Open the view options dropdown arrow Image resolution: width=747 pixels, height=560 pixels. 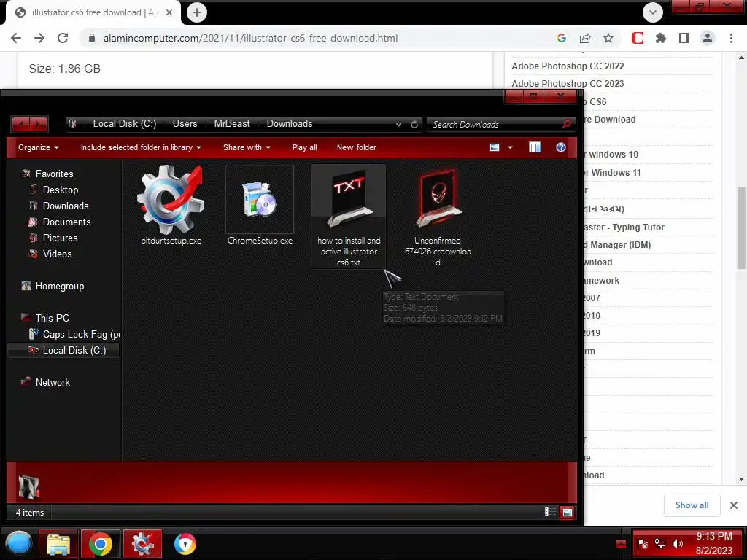[510, 147]
